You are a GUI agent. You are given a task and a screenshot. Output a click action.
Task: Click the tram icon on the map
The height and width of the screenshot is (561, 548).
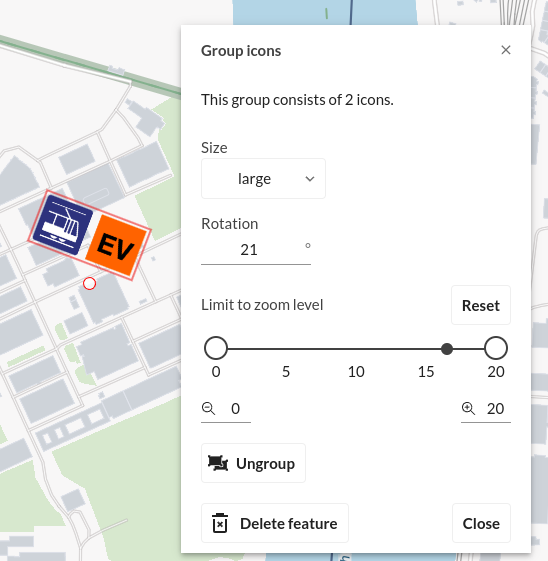[63, 224]
